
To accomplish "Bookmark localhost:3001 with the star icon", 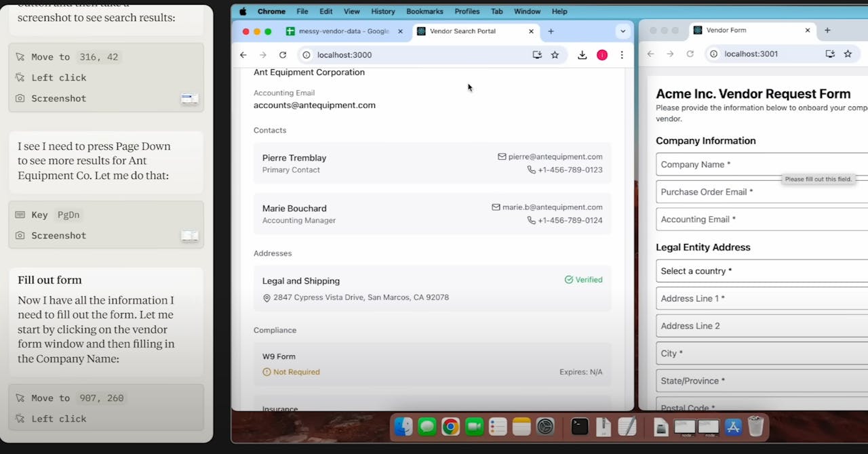I will coord(848,54).
